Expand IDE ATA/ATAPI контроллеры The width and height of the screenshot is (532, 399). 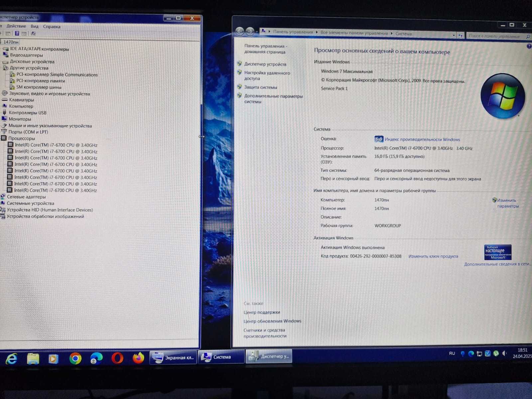pos(39,49)
